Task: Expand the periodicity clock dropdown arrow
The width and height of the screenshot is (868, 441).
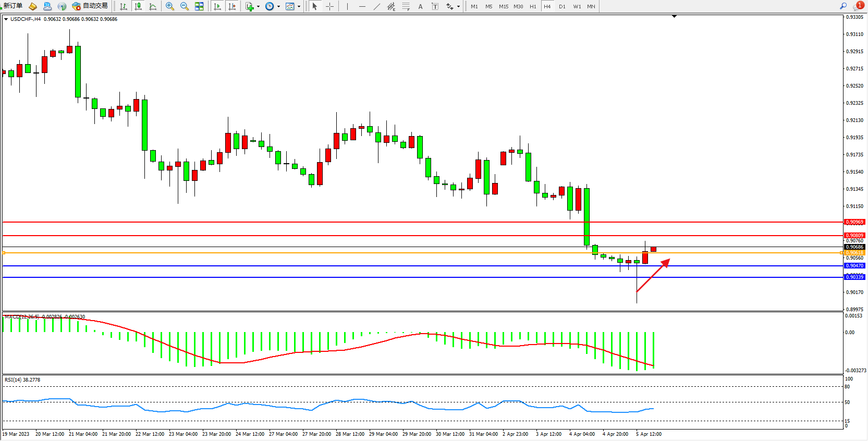Action: [x=278, y=7]
